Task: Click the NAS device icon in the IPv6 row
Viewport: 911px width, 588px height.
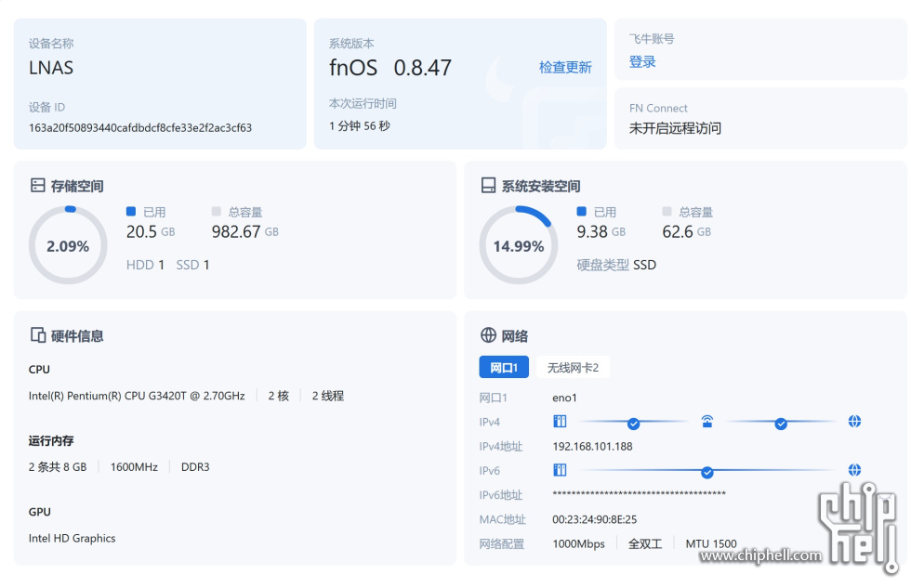Action: click(560, 470)
